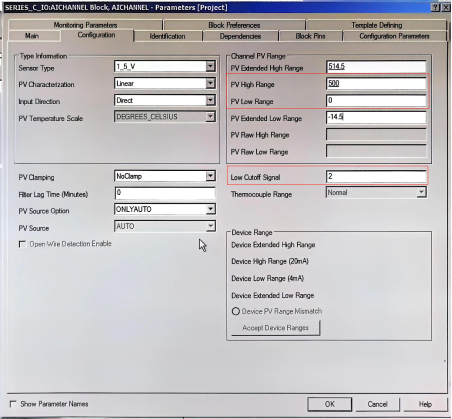
Task: Toggle Show Parameter Names checkbox
Action: pyautogui.click(x=13, y=404)
